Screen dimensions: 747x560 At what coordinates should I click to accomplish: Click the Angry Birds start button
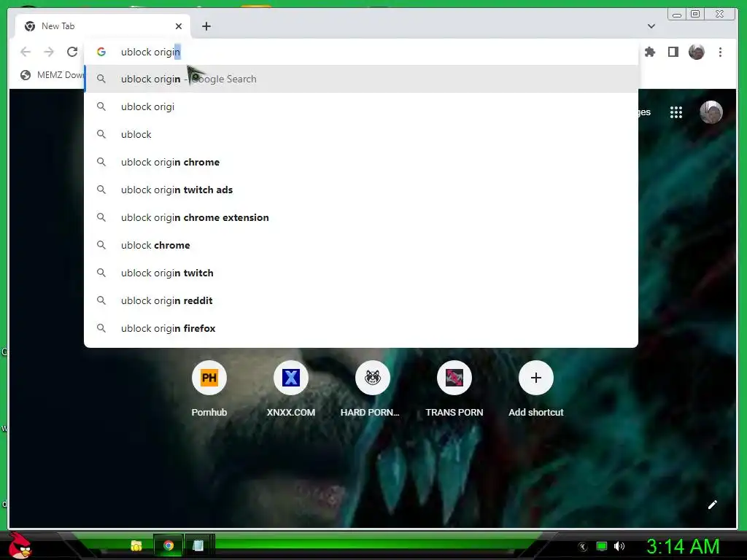[20, 545]
